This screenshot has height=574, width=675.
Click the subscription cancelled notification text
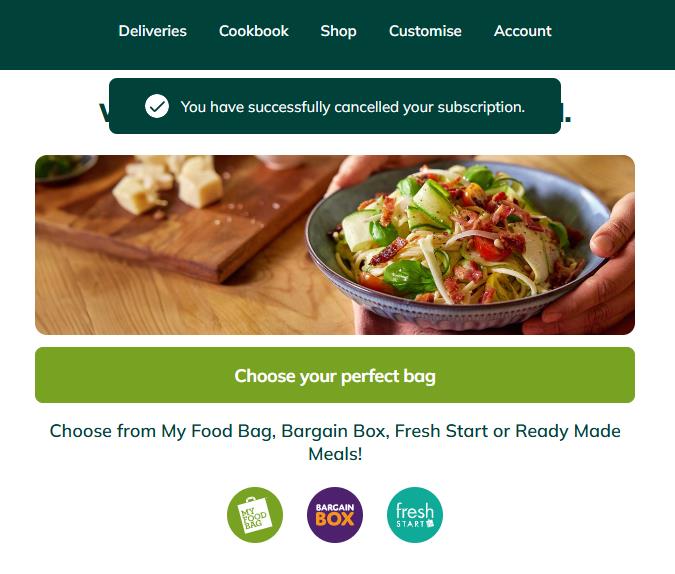[353, 107]
